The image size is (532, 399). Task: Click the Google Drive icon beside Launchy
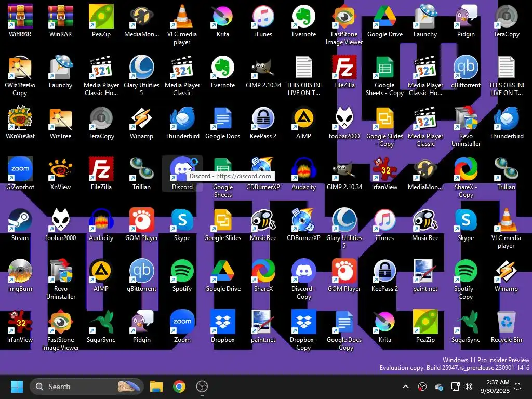(x=385, y=21)
